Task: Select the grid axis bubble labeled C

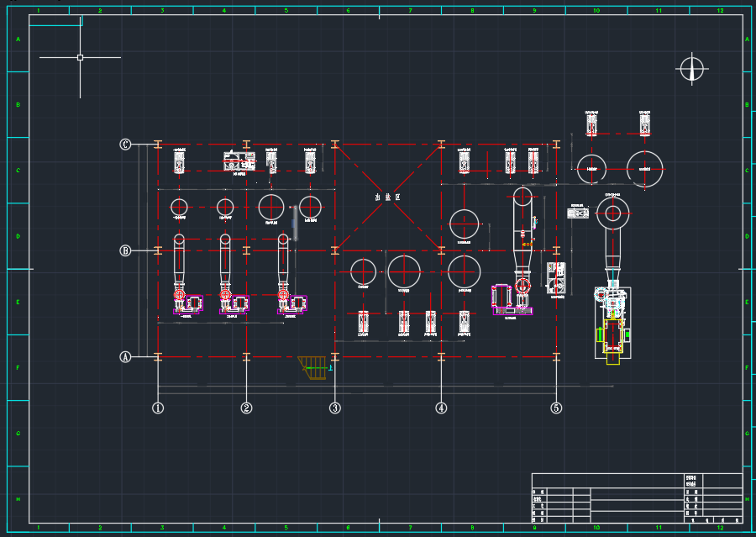Action: [125, 145]
